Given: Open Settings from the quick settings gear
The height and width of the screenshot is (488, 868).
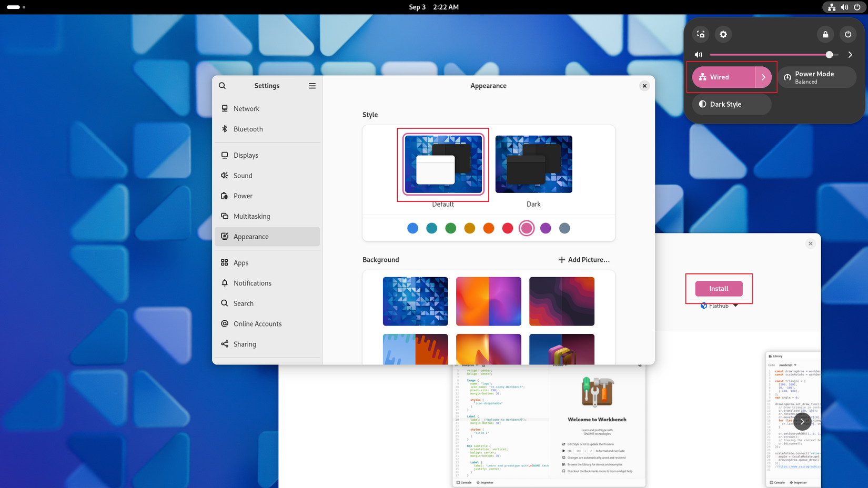Looking at the screenshot, I should [x=723, y=34].
